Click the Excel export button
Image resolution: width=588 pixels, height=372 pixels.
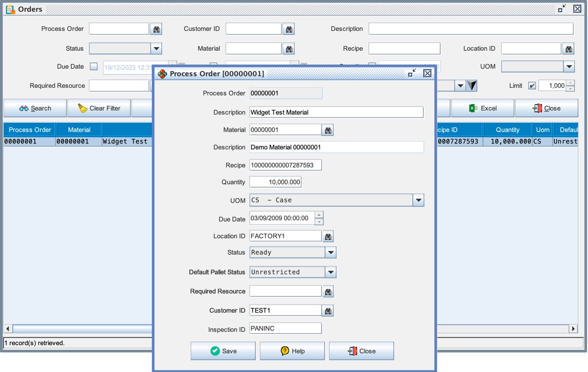pyautogui.click(x=482, y=108)
